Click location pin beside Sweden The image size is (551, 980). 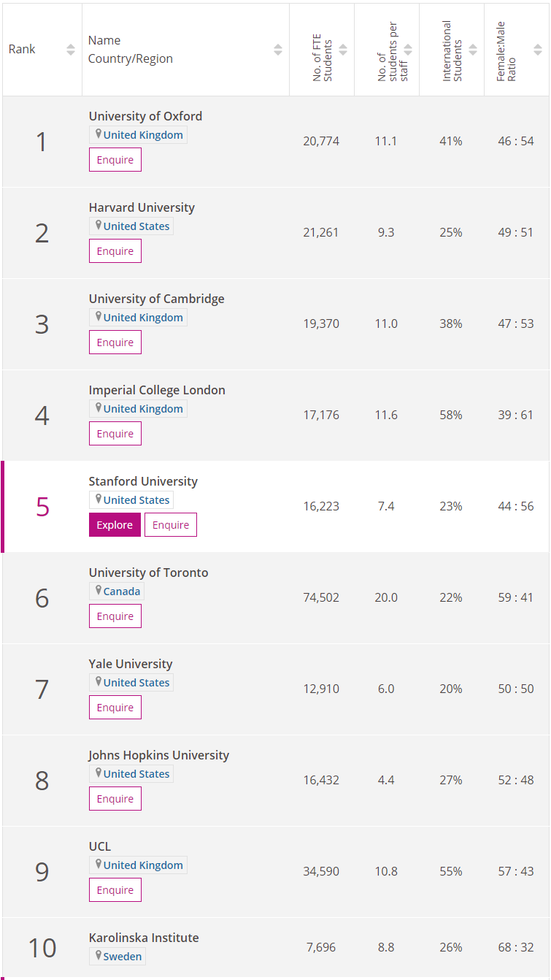tap(99, 955)
